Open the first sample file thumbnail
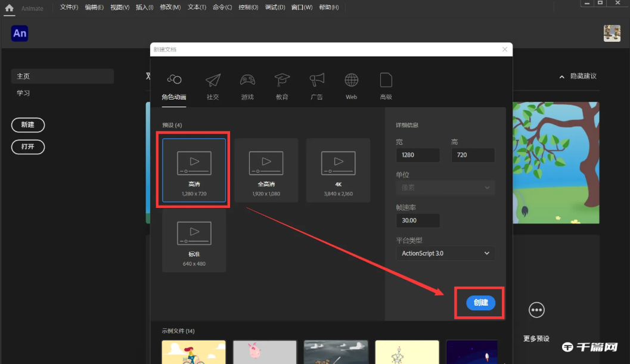Screen dimensions: 630x364 point(194,353)
